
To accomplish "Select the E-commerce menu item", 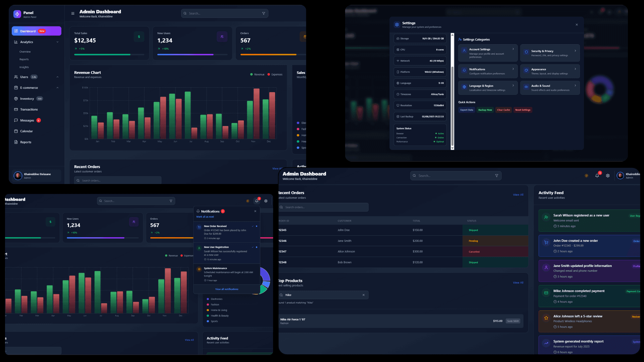I will (x=37, y=88).
